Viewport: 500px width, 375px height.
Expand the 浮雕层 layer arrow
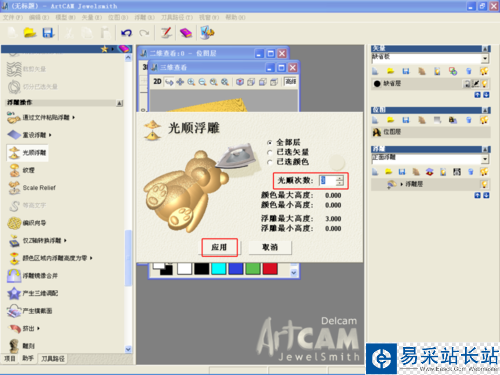(x=401, y=184)
